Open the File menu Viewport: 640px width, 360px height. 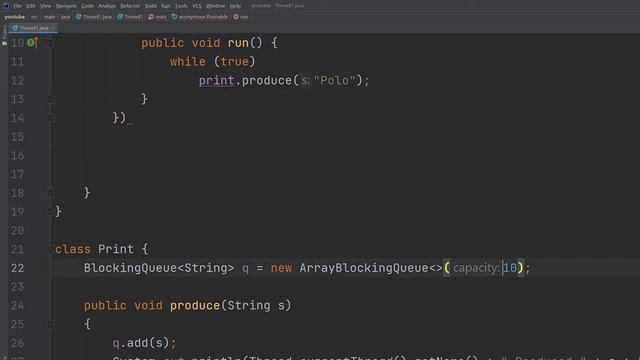[x=17, y=6]
